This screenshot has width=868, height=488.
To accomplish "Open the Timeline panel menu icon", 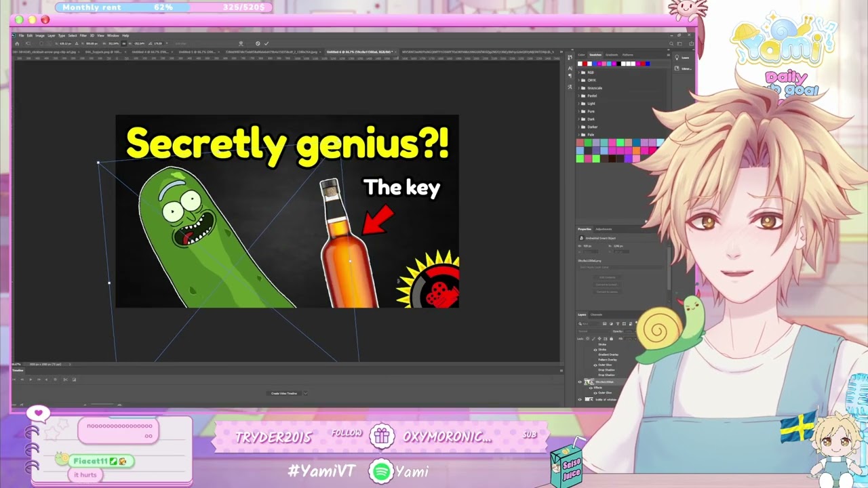I will point(561,370).
